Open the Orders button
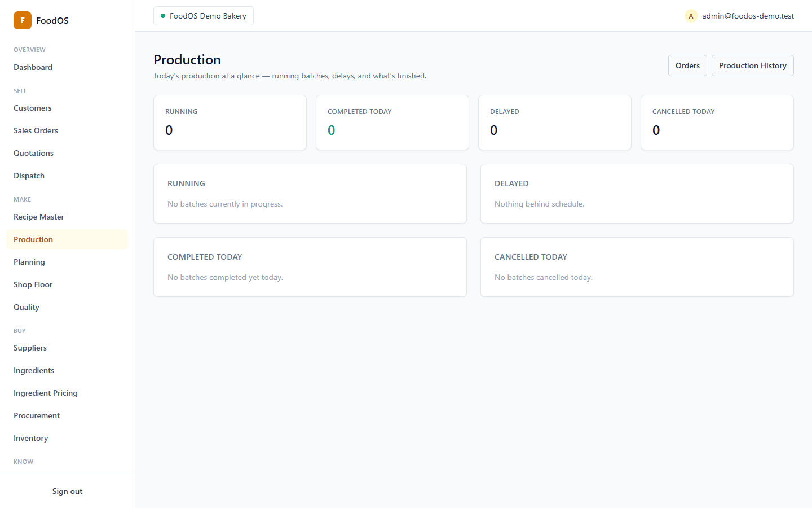This screenshot has height=508, width=812. click(x=687, y=65)
